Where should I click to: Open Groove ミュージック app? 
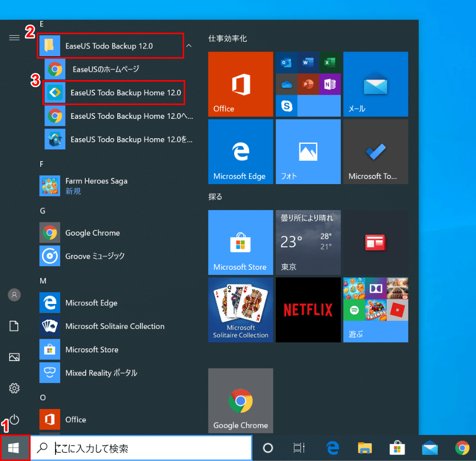116,256
